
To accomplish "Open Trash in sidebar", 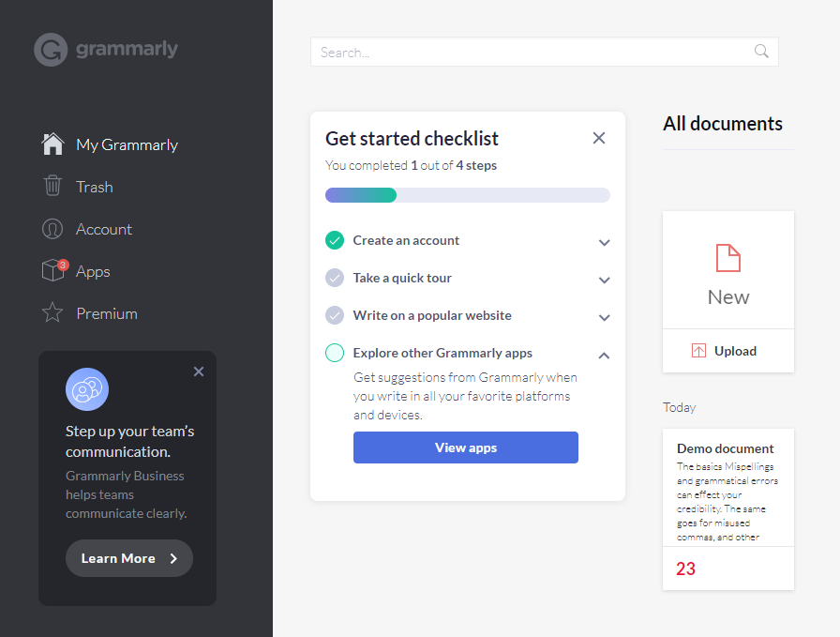I will tap(95, 187).
